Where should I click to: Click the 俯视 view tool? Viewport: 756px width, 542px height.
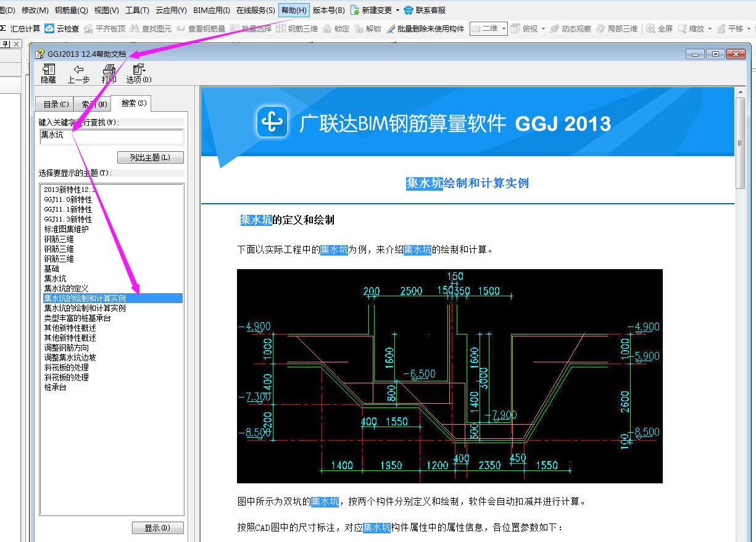click(524, 28)
